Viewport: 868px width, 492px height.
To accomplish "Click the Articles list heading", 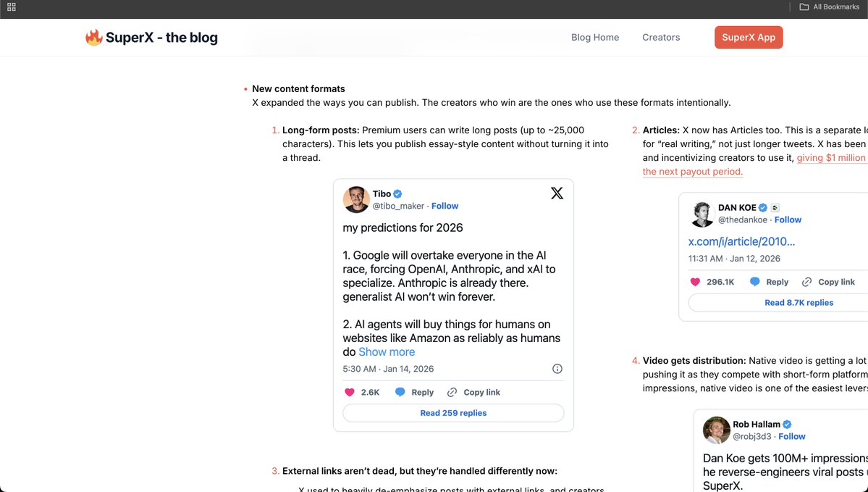I will [661, 130].
